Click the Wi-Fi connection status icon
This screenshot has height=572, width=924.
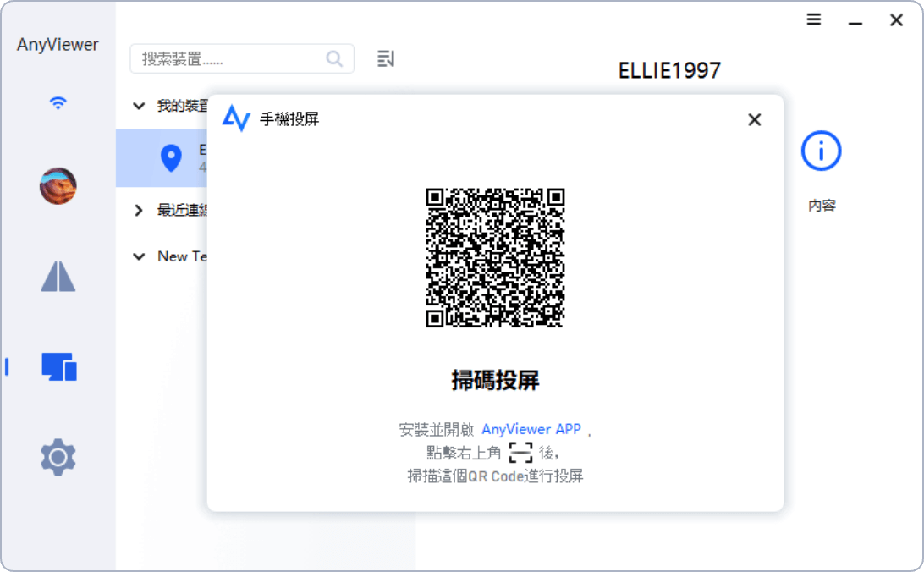(58, 103)
